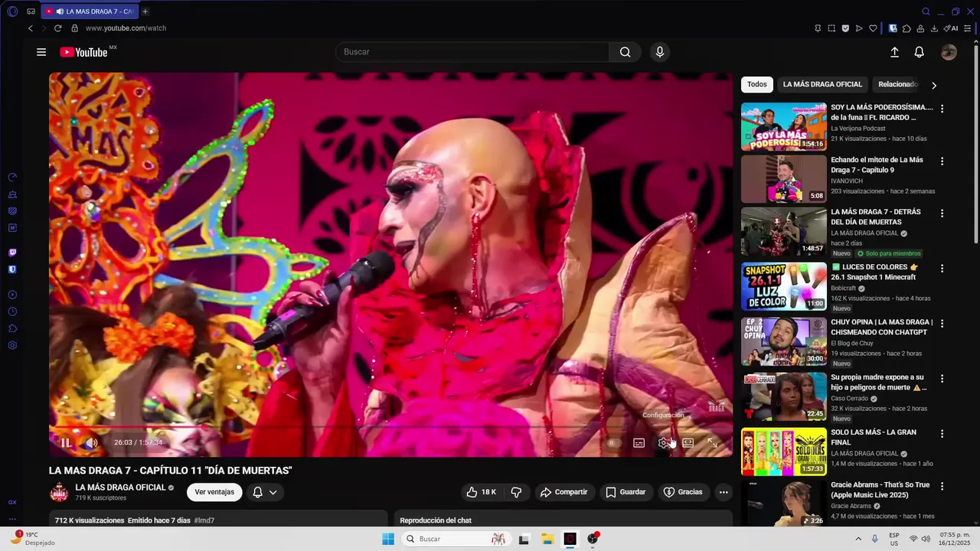This screenshot has height=551, width=980.
Task: Open browser downloads icon
Action: tap(934, 28)
